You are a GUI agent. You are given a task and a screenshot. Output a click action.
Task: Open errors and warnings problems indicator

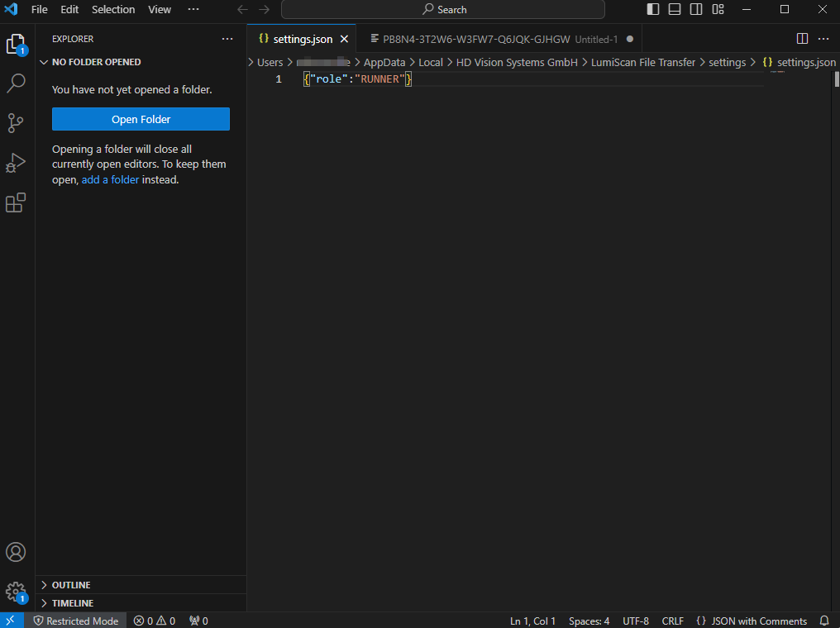coord(155,621)
